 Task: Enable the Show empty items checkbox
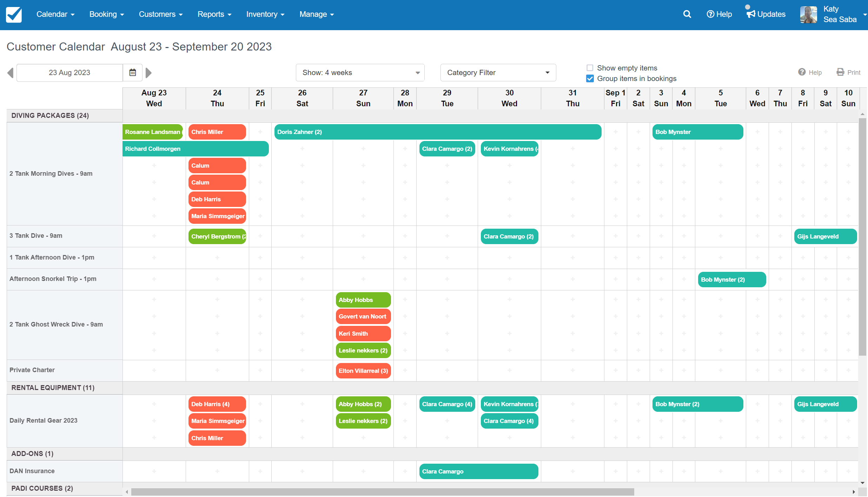click(589, 67)
